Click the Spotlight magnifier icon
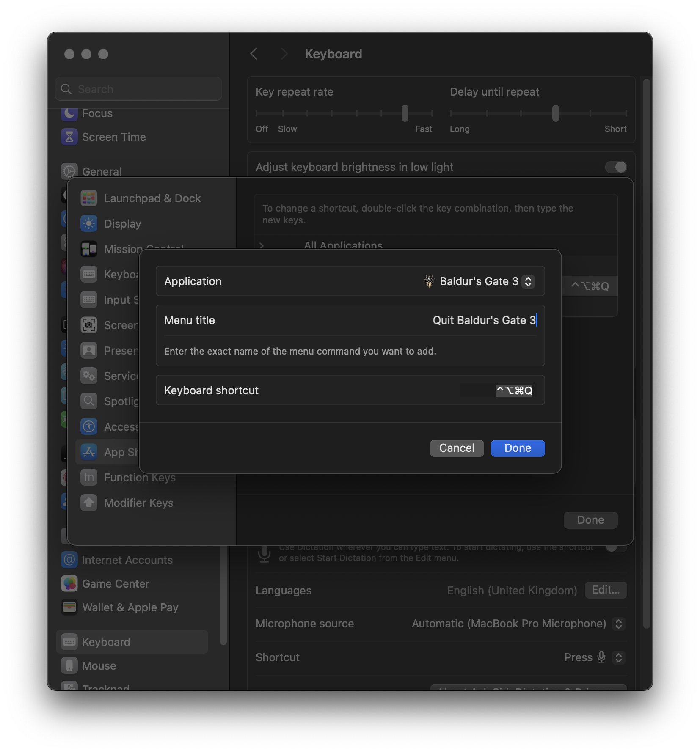Viewport: 700px width, 753px height. tap(89, 401)
